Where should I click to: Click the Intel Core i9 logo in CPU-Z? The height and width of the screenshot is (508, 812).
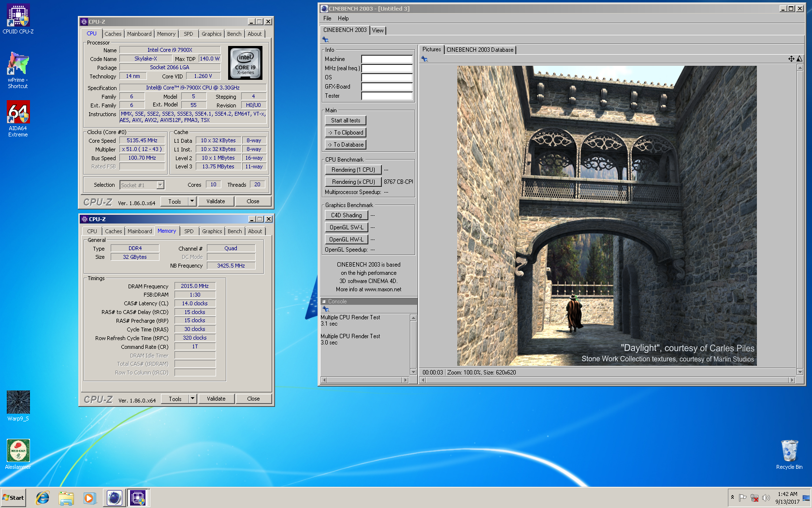pyautogui.click(x=246, y=63)
